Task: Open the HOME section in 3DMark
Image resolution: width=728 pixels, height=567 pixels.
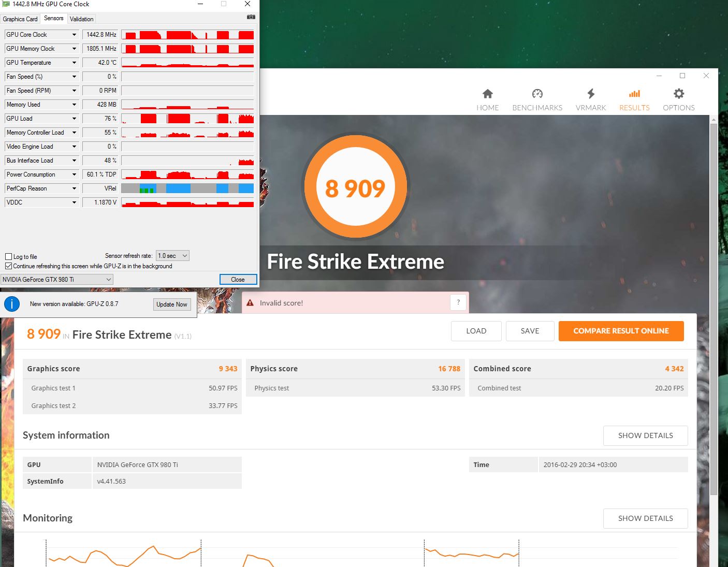Action: point(488,99)
